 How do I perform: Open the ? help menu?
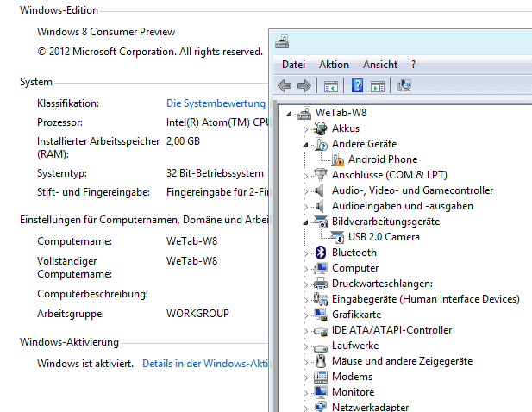pyautogui.click(x=413, y=65)
